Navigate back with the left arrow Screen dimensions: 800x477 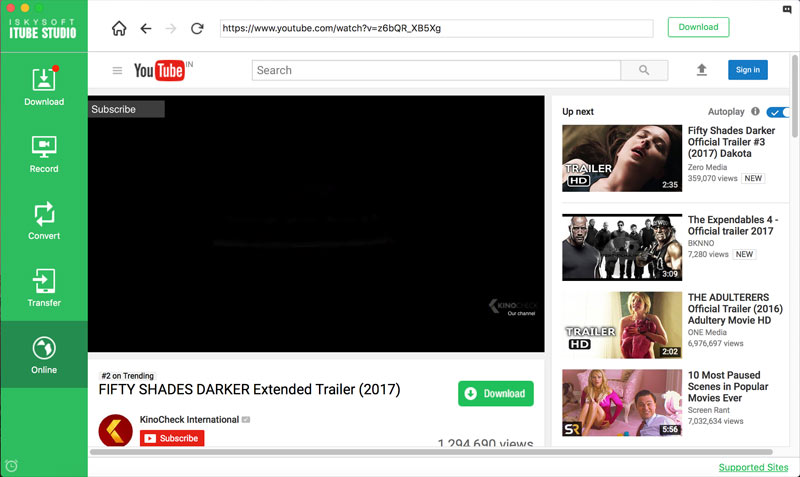click(x=146, y=29)
